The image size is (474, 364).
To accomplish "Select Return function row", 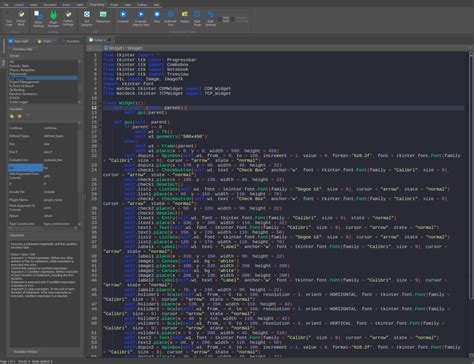I will (43, 216).
